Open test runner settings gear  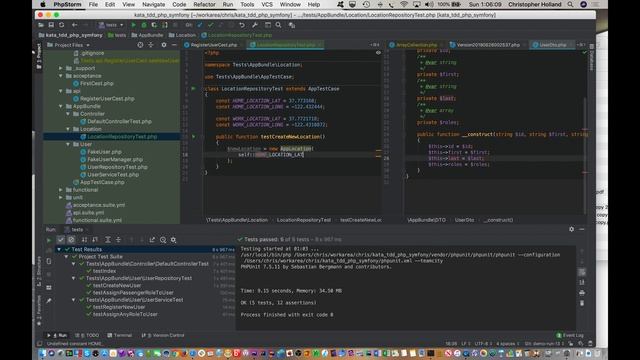[173, 240]
